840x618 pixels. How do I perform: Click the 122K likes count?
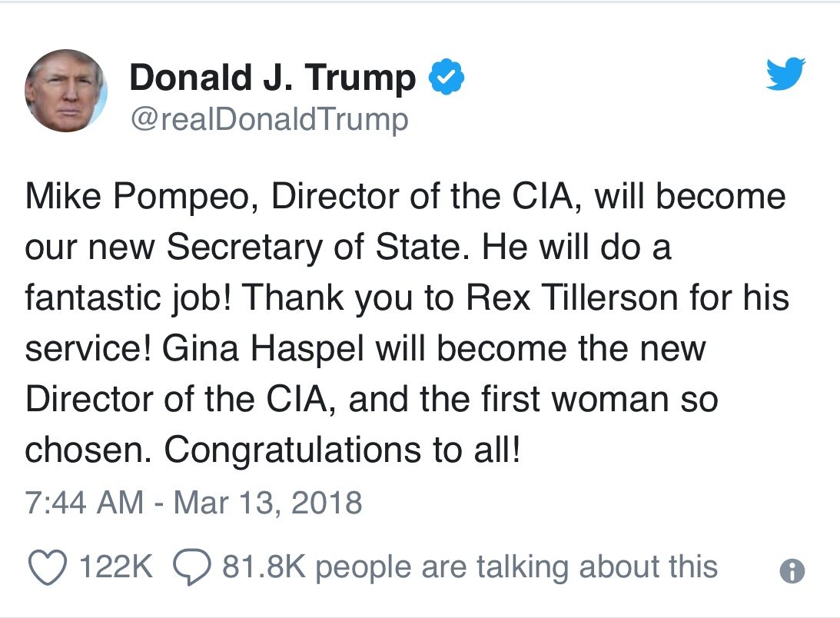pos(115,567)
